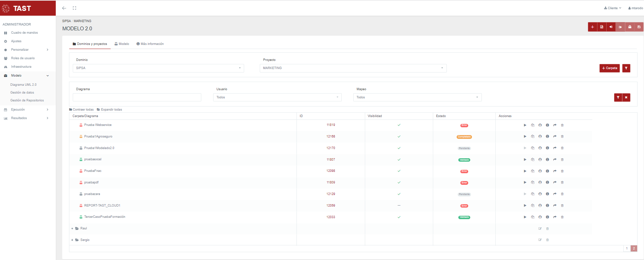Switch to the Modelo tab

pyautogui.click(x=122, y=44)
